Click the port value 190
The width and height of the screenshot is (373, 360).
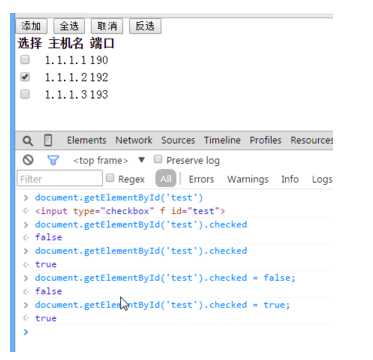[x=99, y=60]
